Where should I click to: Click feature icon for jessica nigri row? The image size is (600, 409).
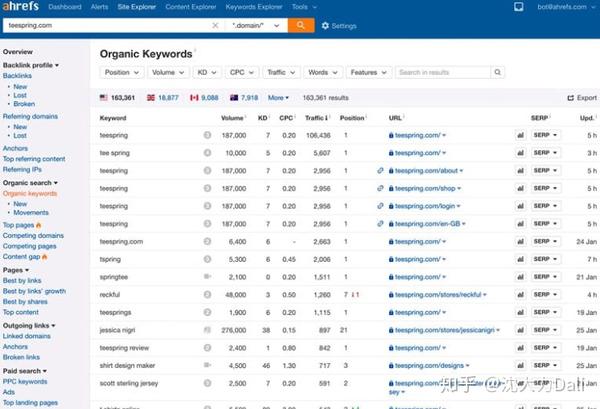click(207, 330)
